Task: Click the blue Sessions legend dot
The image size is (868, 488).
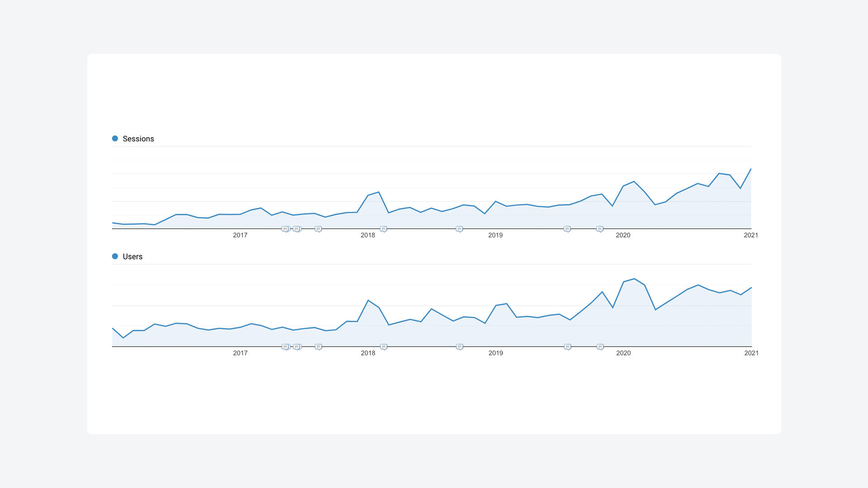Action: pos(115,139)
